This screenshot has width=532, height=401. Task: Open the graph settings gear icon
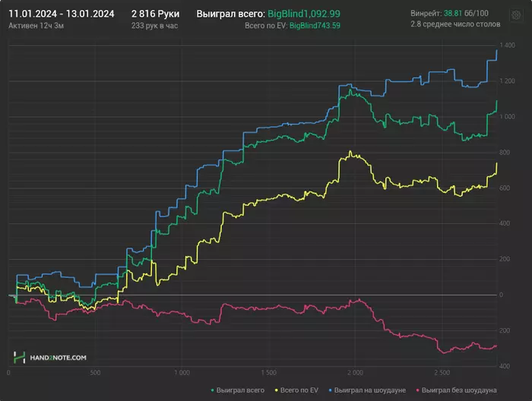click(516, 15)
